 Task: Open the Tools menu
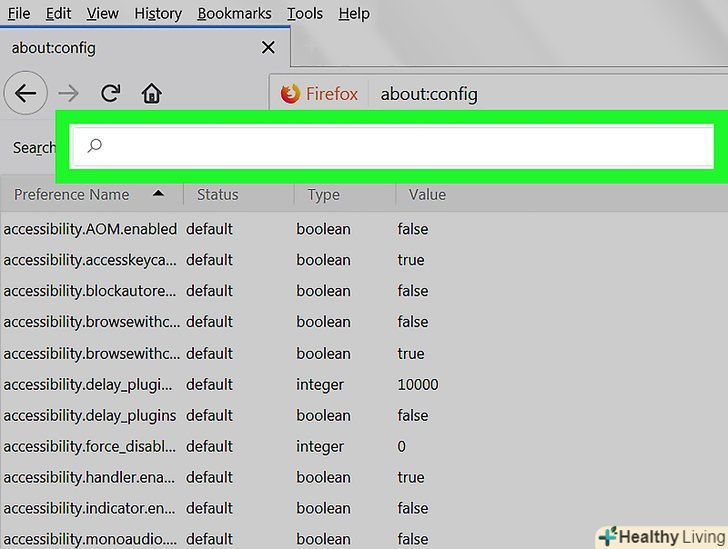click(x=305, y=13)
